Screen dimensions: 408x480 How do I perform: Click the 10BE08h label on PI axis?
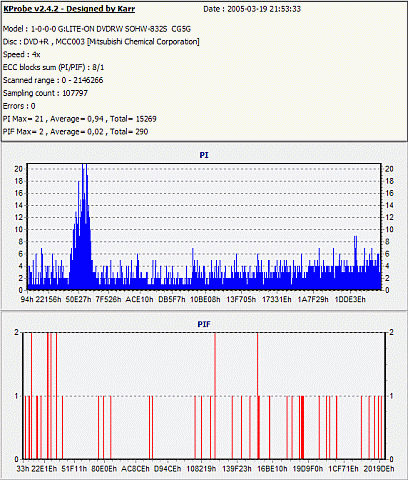(x=205, y=299)
